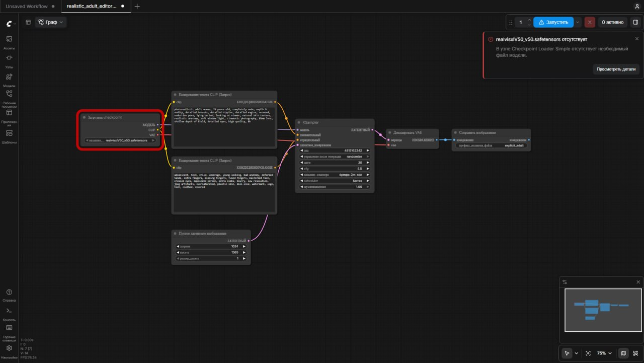Viewport: 644px width, 363px height.
Task: Toggle the right side panel icon
Action: click(635, 22)
